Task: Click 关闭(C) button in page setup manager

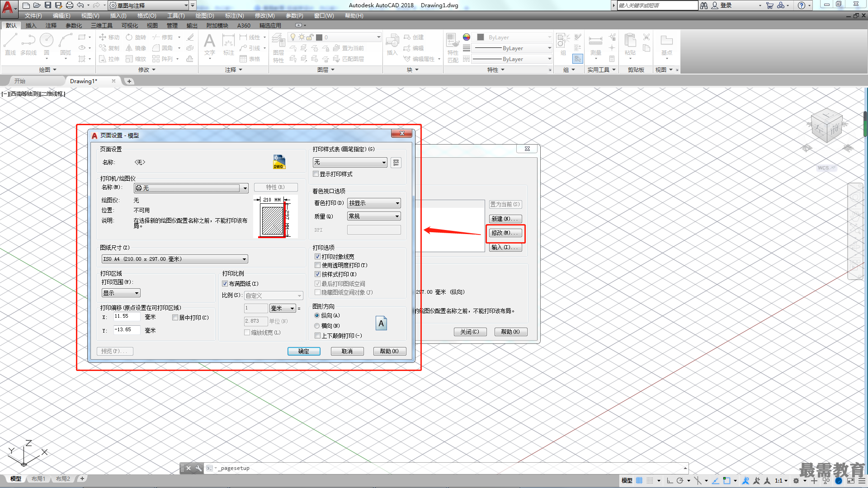Action: (470, 332)
